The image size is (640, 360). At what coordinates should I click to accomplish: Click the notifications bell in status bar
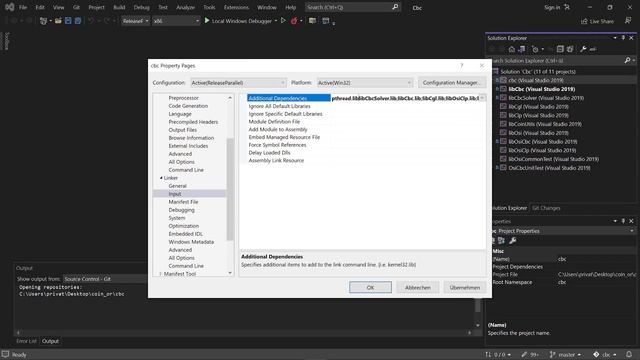(x=629, y=354)
